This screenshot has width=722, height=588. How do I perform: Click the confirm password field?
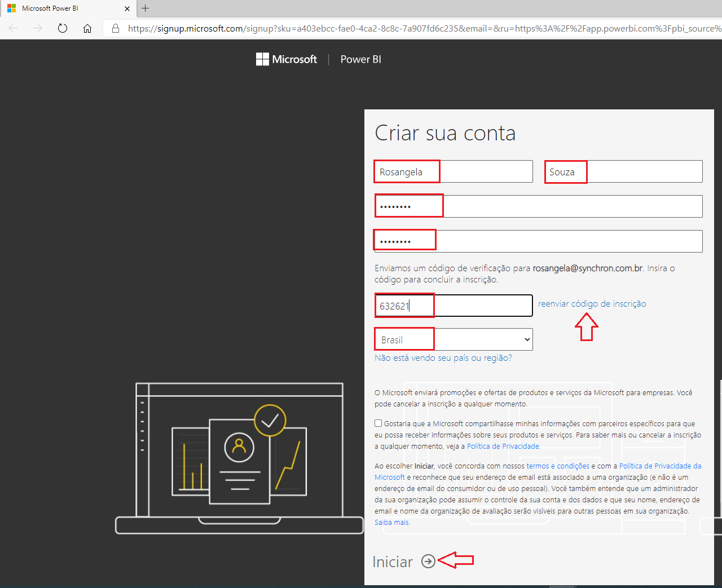539,241
